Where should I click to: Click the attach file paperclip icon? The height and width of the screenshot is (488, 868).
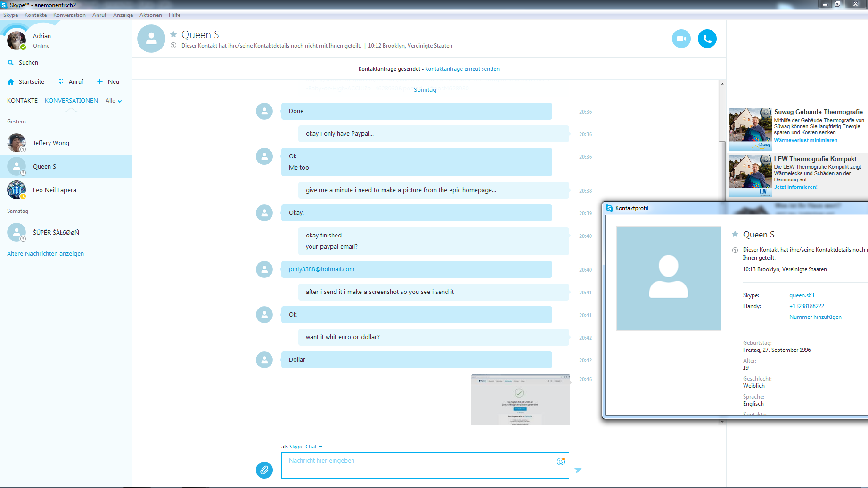point(264,470)
